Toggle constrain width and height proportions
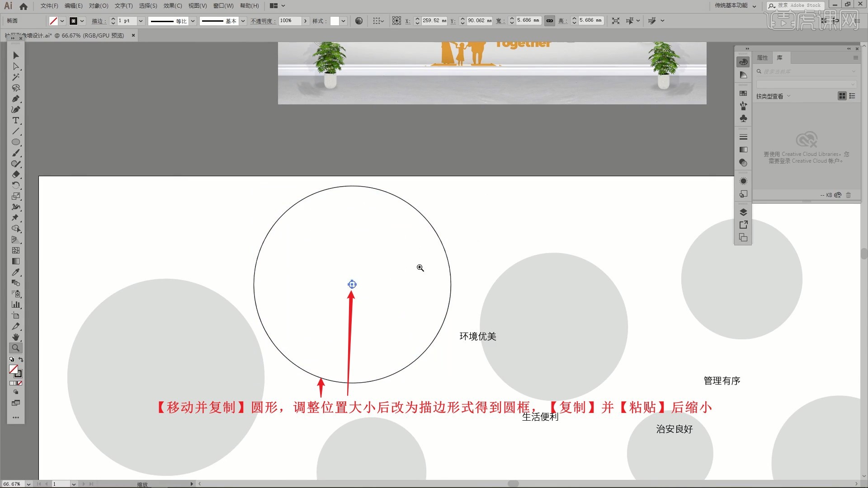 (549, 21)
